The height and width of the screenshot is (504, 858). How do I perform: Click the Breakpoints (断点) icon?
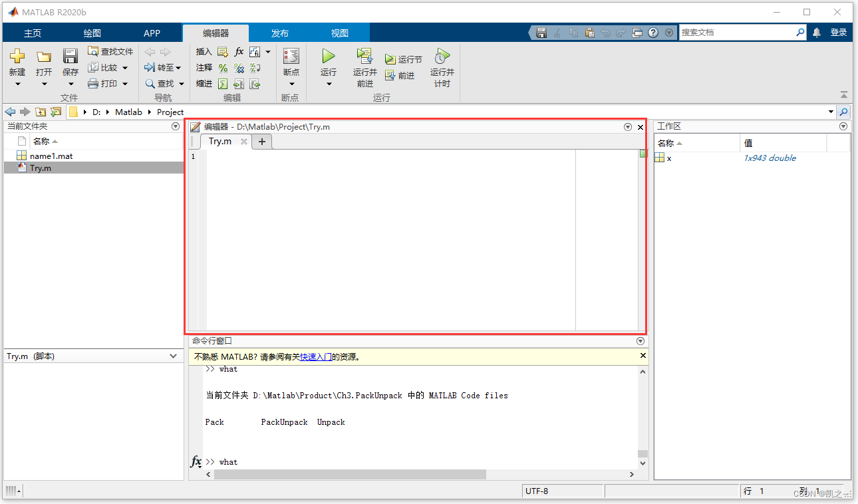[x=291, y=57]
